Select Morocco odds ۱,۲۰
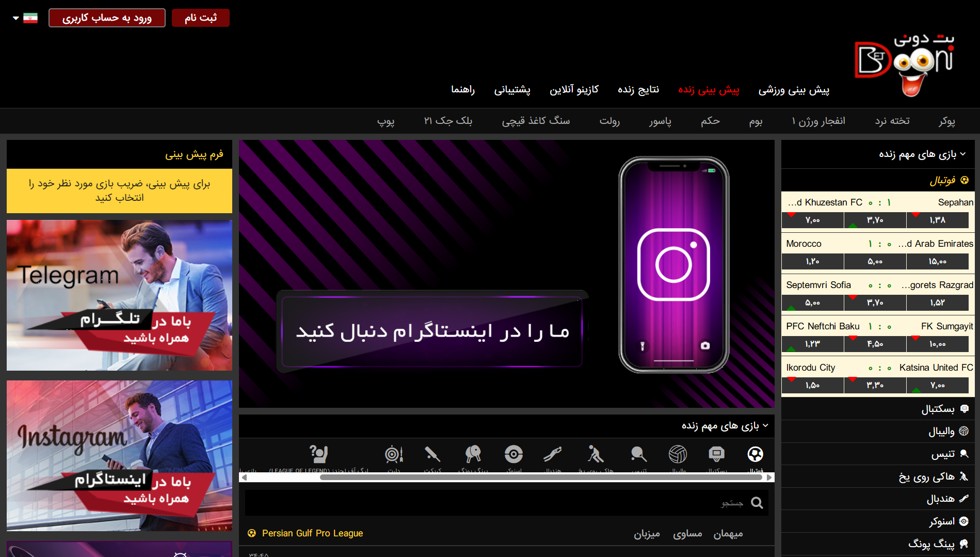This screenshot has width=980, height=557. pos(812,261)
